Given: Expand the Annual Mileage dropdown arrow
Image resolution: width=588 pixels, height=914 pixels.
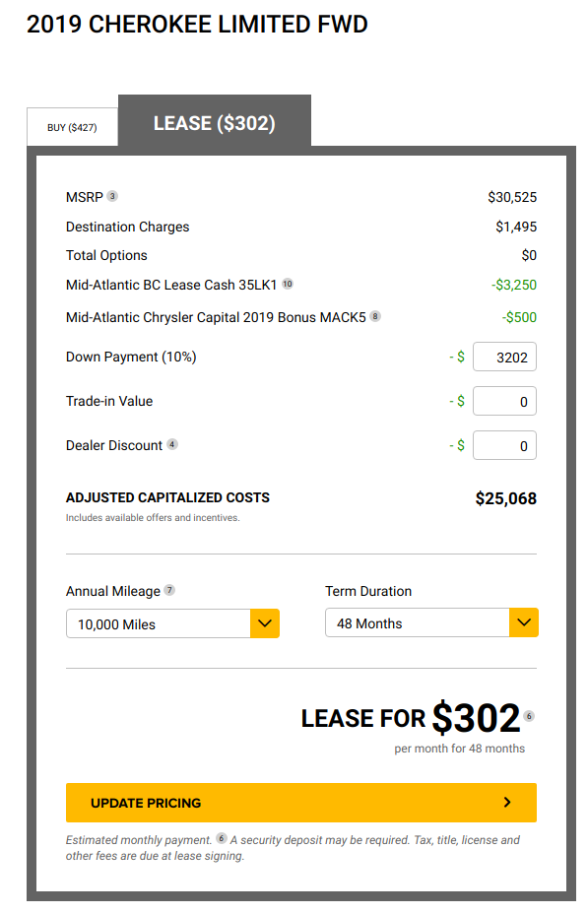Looking at the screenshot, I should [x=265, y=623].
